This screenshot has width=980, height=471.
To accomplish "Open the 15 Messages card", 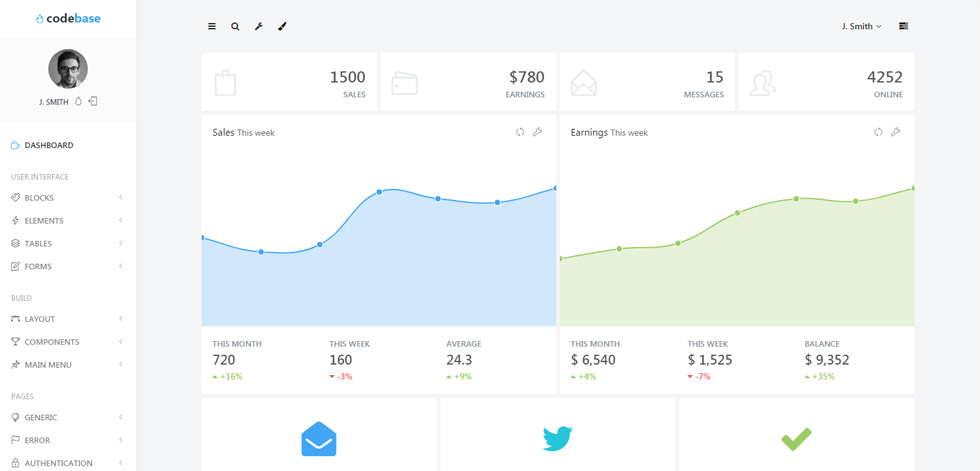I will 647,82.
